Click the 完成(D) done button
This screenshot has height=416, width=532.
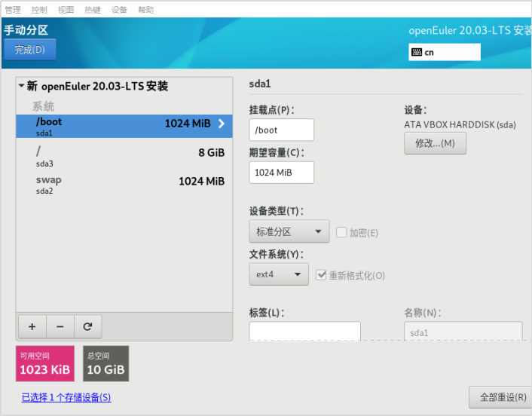[x=30, y=50]
